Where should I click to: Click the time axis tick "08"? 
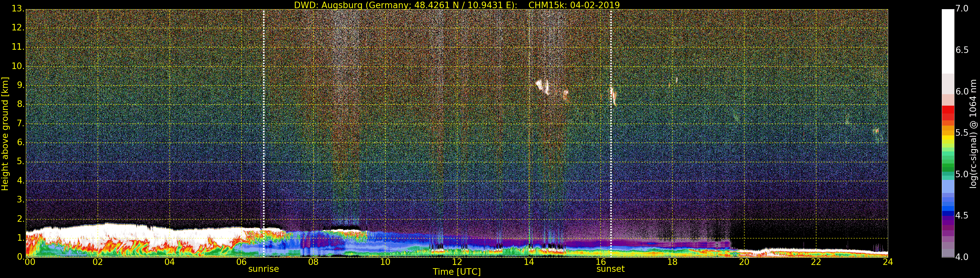click(314, 262)
